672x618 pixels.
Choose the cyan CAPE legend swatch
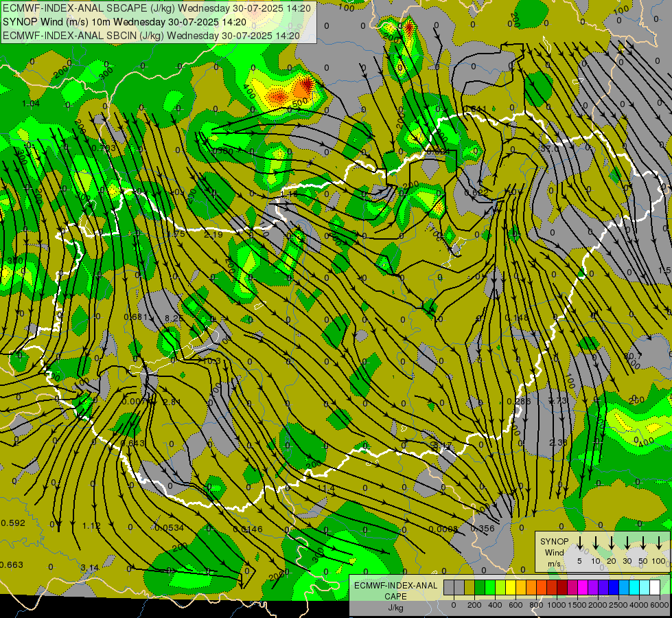point(634,588)
